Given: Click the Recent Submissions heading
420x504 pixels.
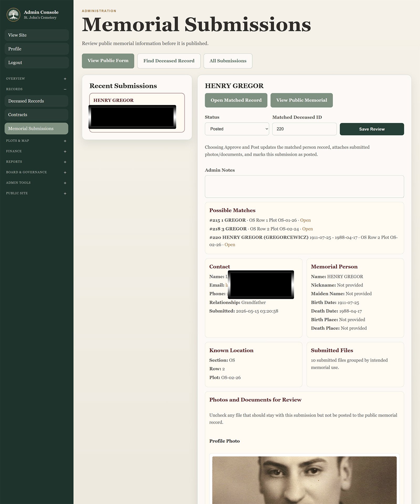Looking at the screenshot, I should point(123,86).
